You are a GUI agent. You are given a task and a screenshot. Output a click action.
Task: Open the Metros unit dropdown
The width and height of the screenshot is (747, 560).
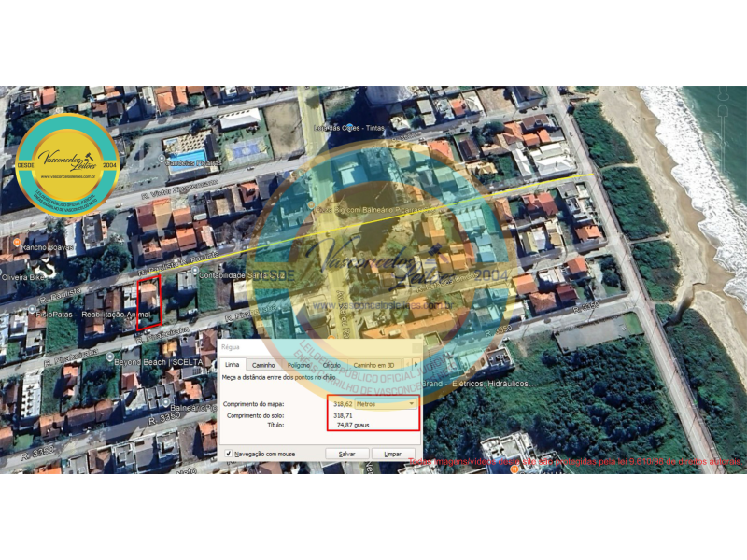386,403
